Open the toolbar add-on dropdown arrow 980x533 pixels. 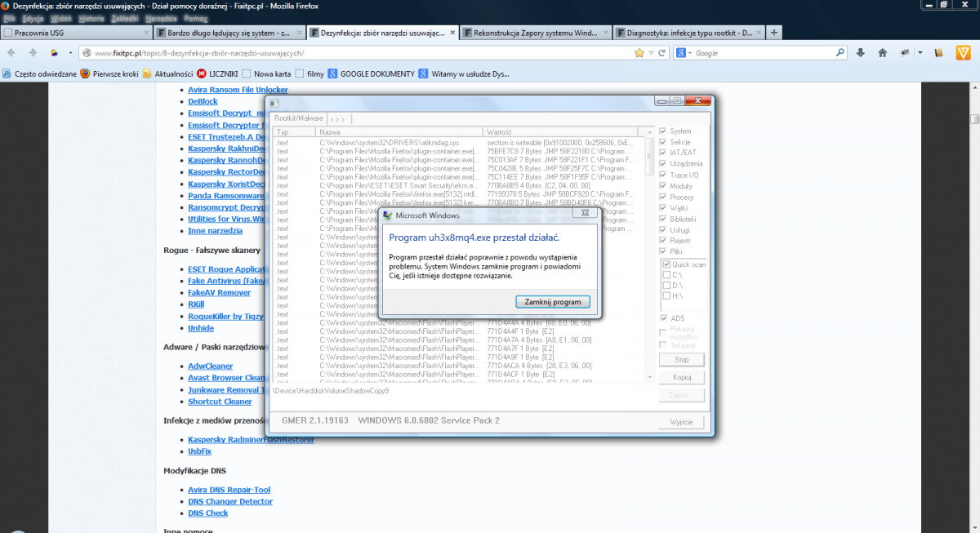click(920, 52)
